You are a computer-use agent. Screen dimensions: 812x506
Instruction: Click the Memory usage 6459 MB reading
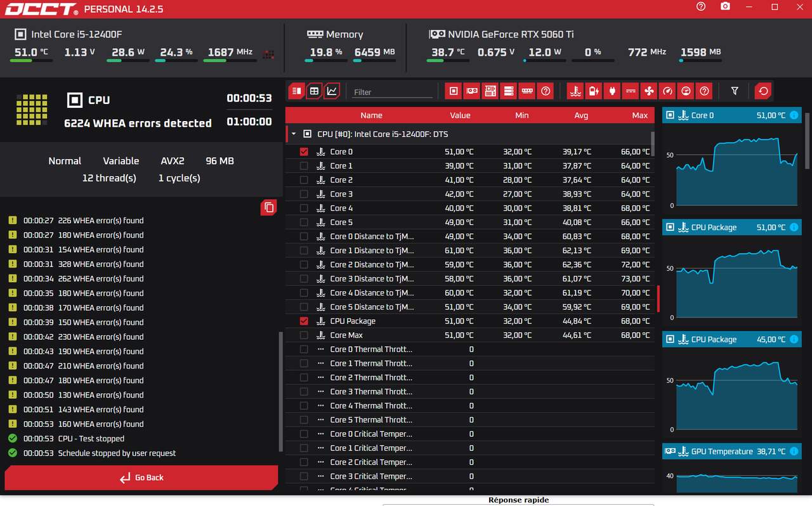point(375,52)
